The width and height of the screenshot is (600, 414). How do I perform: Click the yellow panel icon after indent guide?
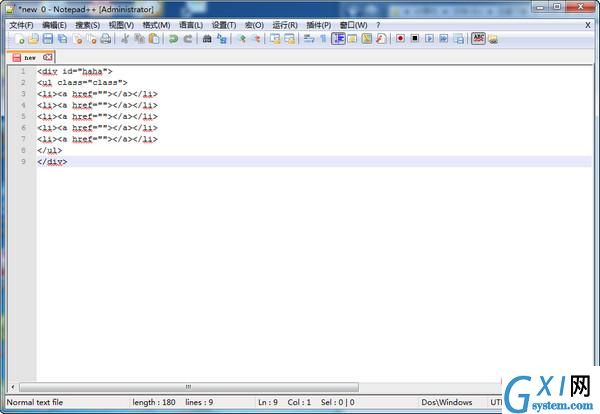(352, 39)
